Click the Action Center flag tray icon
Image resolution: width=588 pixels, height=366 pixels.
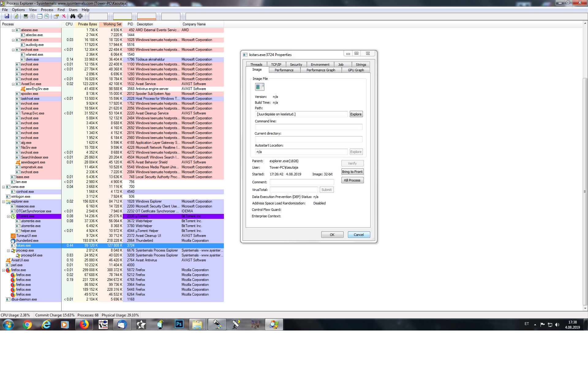(x=542, y=325)
